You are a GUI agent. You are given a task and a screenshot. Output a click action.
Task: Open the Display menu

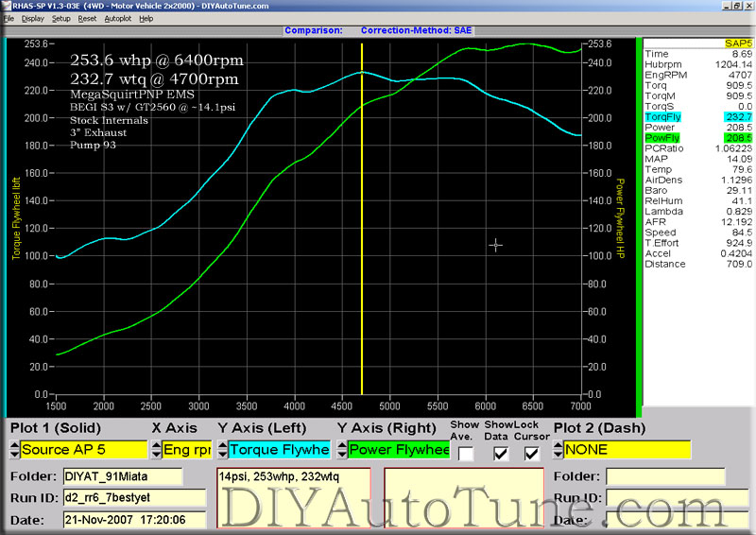(x=33, y=19)
